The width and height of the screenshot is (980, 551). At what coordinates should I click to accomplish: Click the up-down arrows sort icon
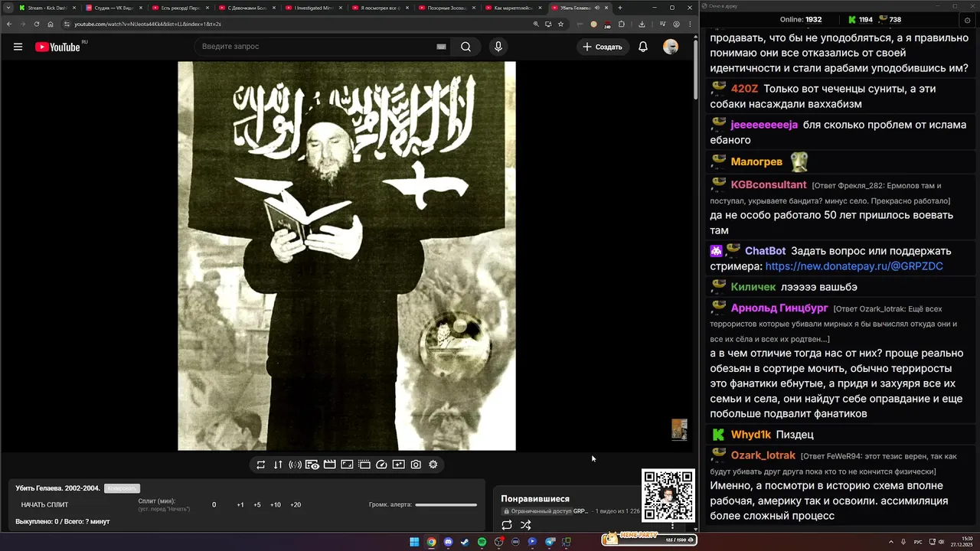(278, 465)
